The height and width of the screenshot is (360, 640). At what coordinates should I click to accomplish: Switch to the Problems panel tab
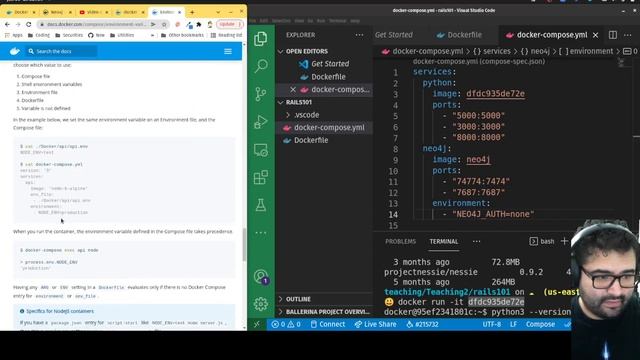click(400, 241)
